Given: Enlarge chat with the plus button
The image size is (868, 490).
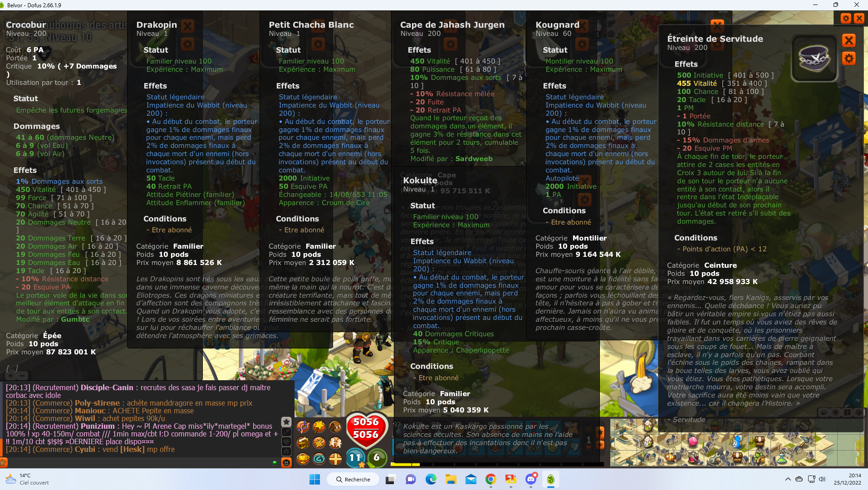Looking at the screenshot, I should 11,376.
